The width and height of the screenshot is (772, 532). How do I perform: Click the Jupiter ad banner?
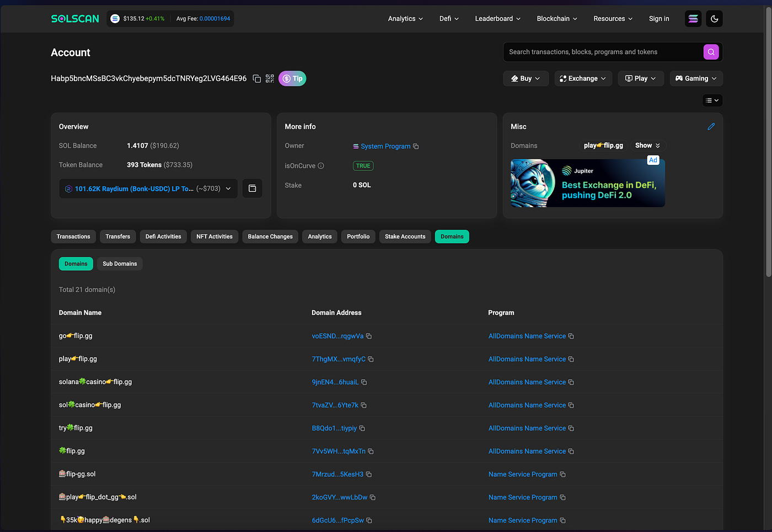click(588, 183)
